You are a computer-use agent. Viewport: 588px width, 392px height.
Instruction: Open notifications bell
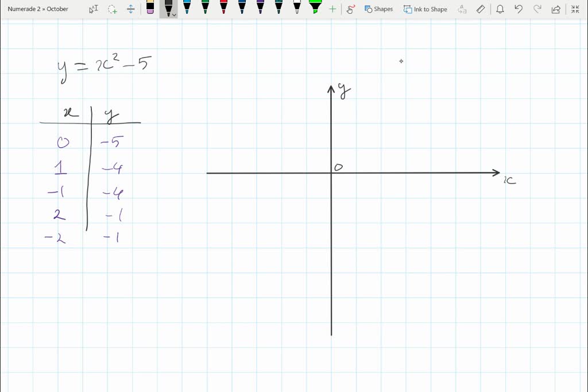point(500,9)
